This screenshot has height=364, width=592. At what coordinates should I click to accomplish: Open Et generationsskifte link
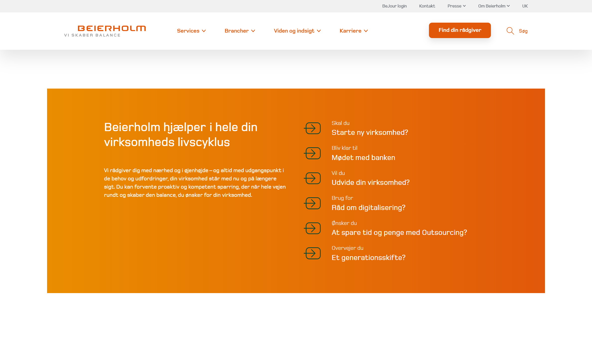pos(368,258)
